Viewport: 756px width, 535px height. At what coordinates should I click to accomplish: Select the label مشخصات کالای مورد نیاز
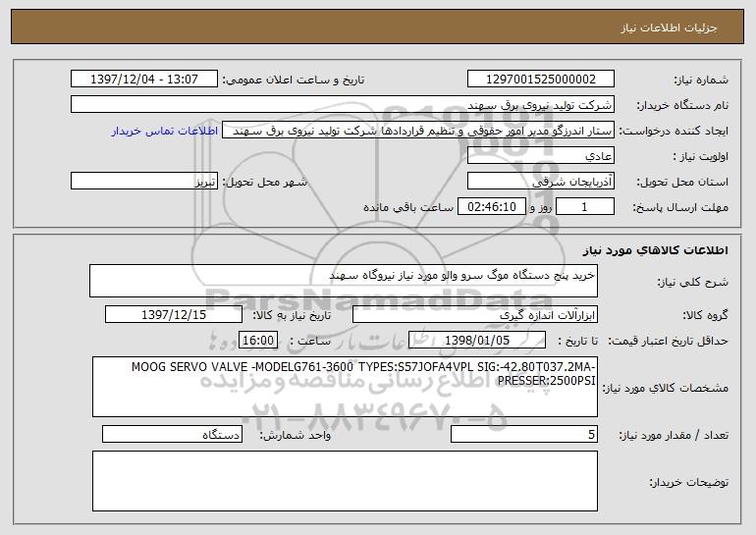click(x=666, y=388)
